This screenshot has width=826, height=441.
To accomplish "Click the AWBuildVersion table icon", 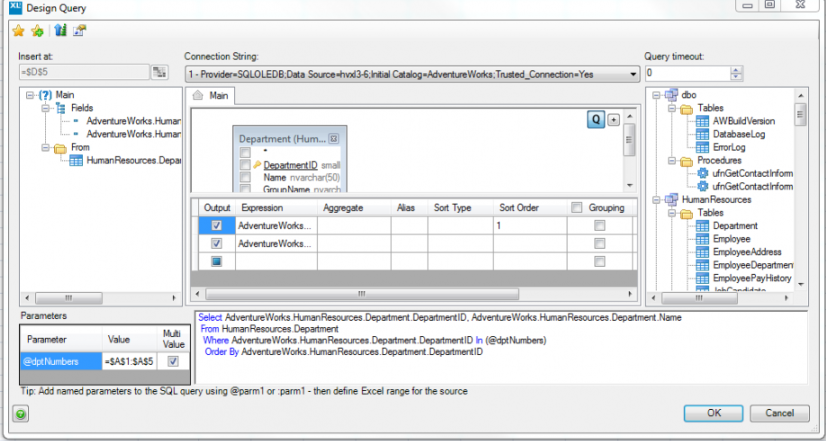I will click(x=702, y=121).
